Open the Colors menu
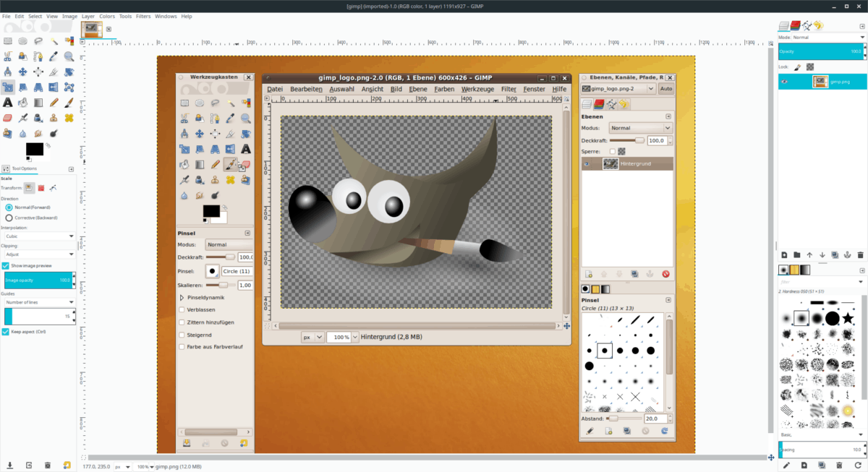Image resolution: width=868 pixels, height=472 pixels. pos(107,16)
